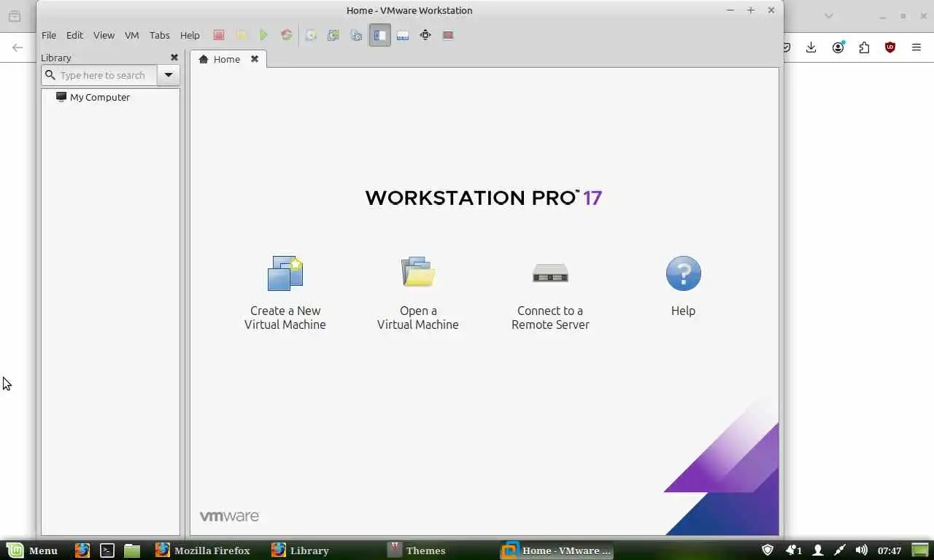Open the Tabs menu
934x560 pixels.
click(x=159, y=35)
